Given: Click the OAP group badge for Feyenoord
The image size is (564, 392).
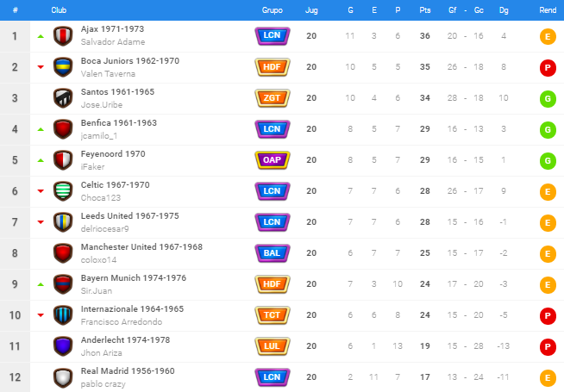Looking at the screenshot, I should [273, 160].
